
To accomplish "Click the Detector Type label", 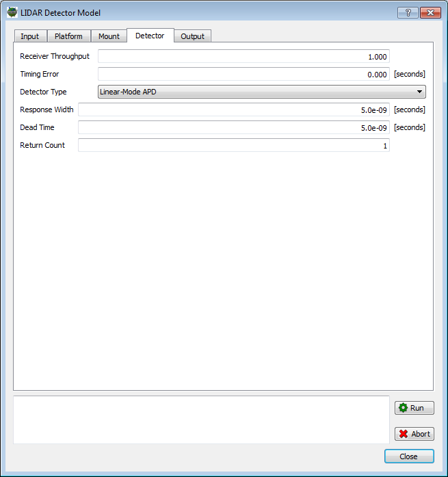I will pyautogui.click(x=43, y=92).
